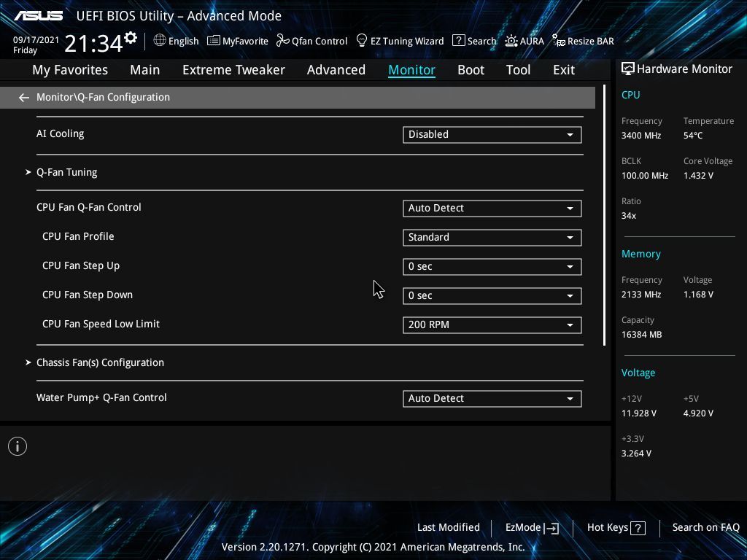Screen dimensions: 747x560
Task: Open the MyFavorite list icon
Action: tap(214, 41)
